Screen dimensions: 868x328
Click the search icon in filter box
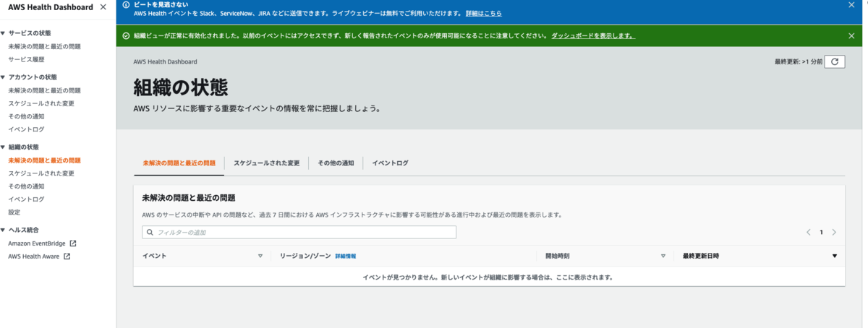click(x=150, y=233)
